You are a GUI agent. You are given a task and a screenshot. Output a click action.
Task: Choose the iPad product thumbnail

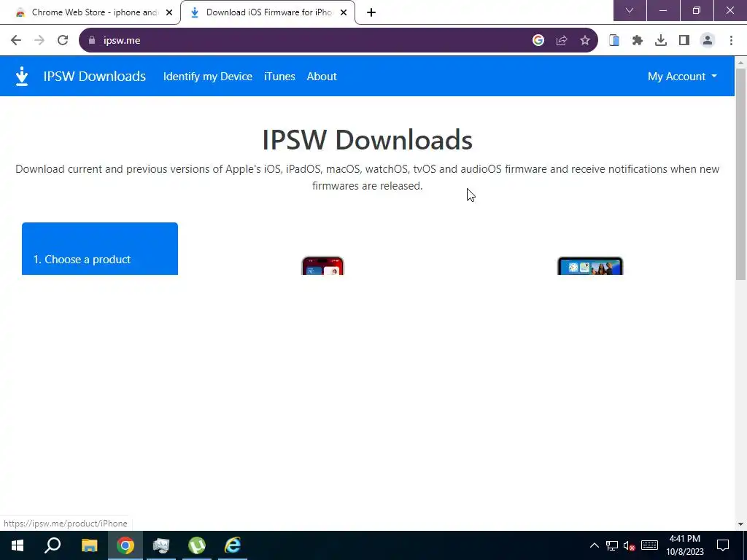pyautogui.click(x=590, y=265)
